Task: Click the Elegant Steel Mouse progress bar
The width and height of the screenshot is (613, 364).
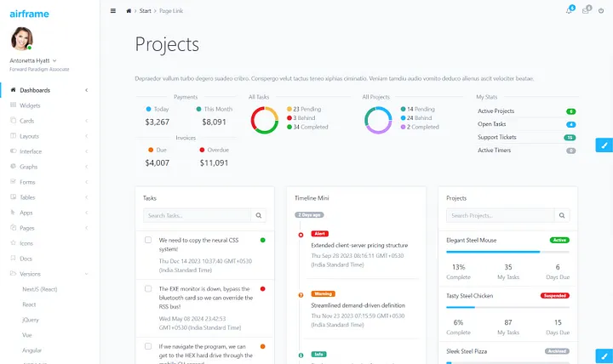Action: (x=507, y=252)
